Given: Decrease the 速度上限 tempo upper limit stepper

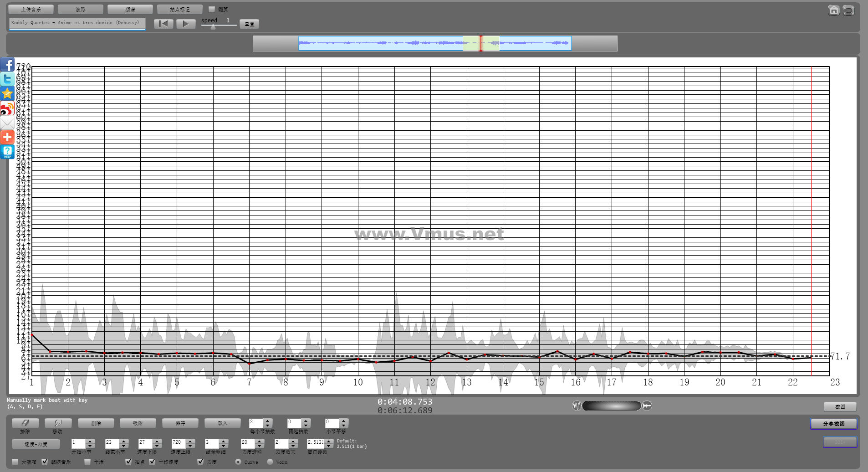Looking at the screenshot, I should click(x=190, y=446).
